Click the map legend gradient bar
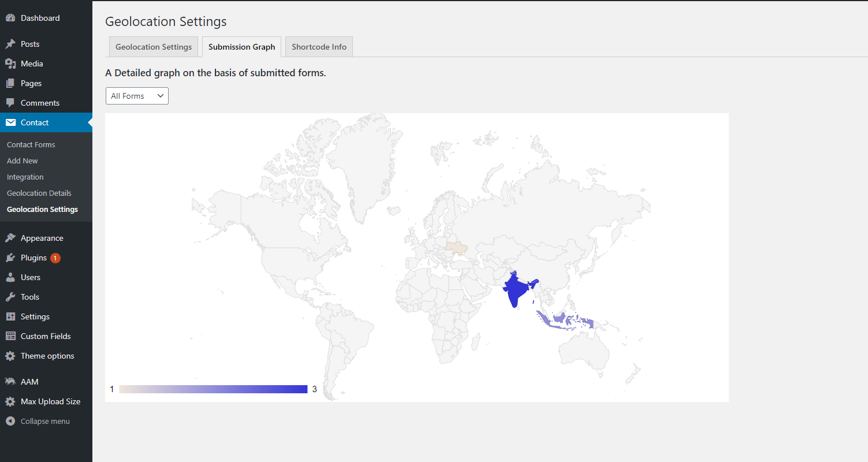The height and width of the screenshot is (462, 868). 213,389
